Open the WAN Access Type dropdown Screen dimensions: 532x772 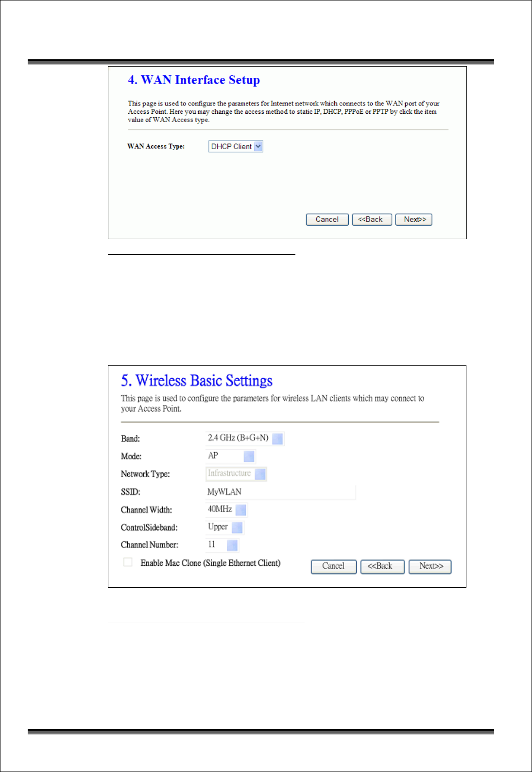[236, 146]
